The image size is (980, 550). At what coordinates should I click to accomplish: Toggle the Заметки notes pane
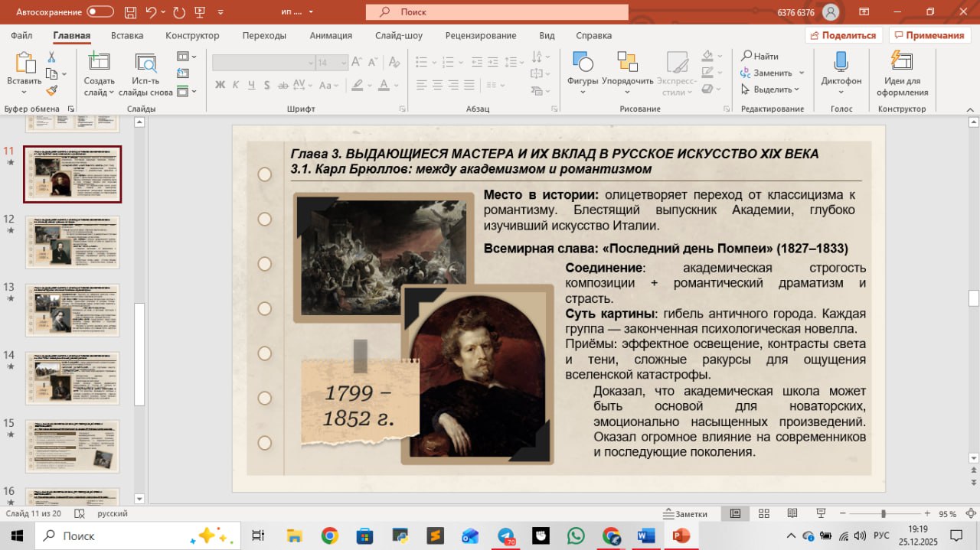[686, 514]
